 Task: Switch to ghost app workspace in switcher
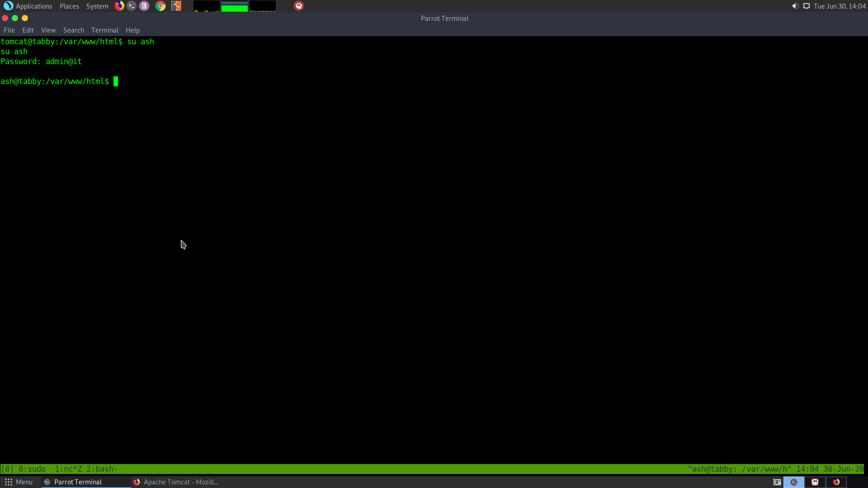click(x=815, y=482)
